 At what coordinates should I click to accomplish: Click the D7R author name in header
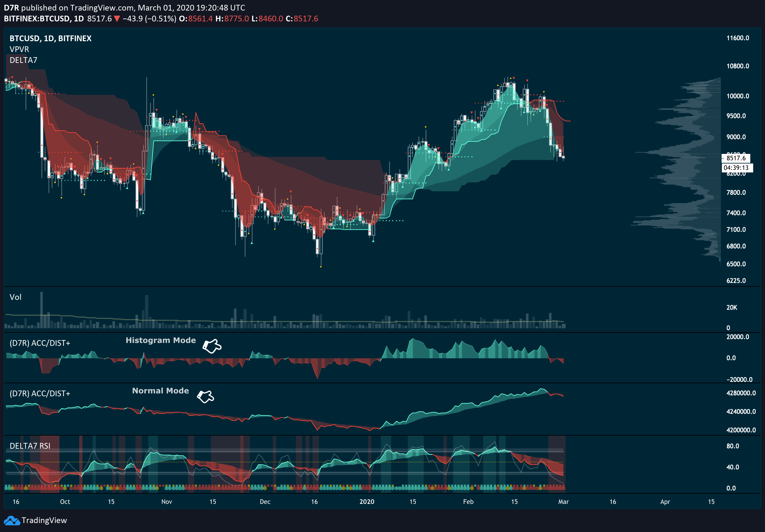point(11,8)
